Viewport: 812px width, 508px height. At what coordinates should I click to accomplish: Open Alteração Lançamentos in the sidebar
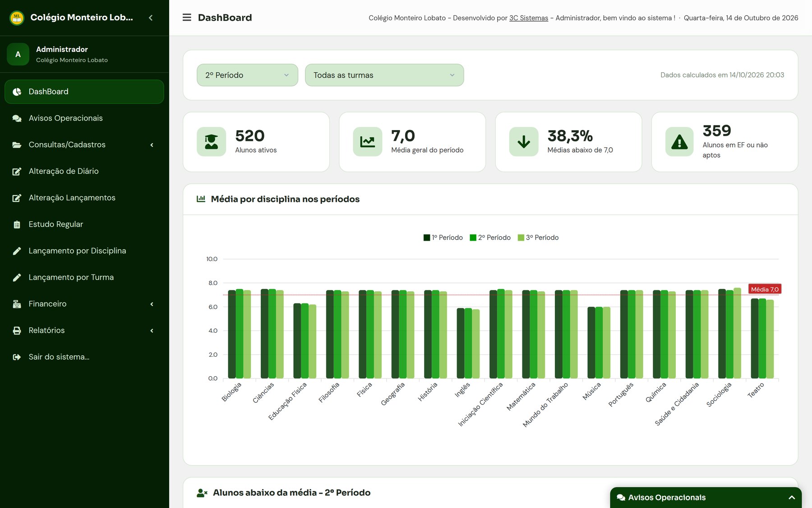pos(84,198)
